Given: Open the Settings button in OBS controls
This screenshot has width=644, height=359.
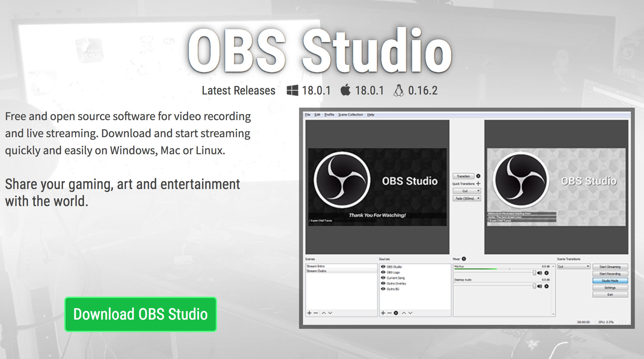Looking at the screenshot, I should (610, 288).
